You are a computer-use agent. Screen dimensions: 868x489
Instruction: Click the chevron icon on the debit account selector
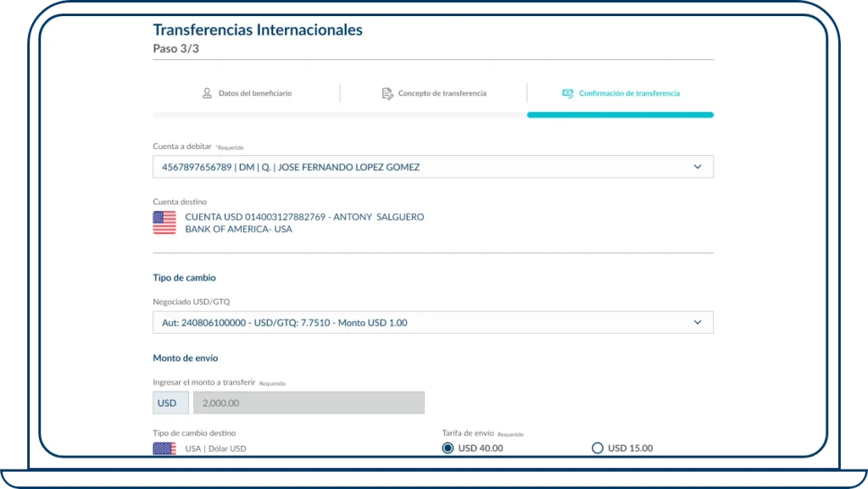[x=698, y=166]
